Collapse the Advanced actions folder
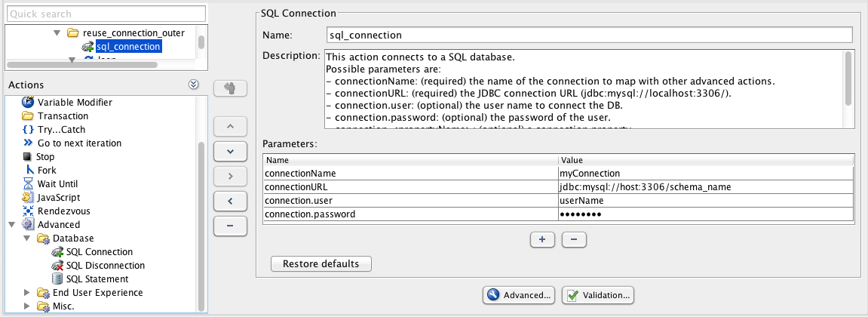The image size is (868, 317). (13, 225)
